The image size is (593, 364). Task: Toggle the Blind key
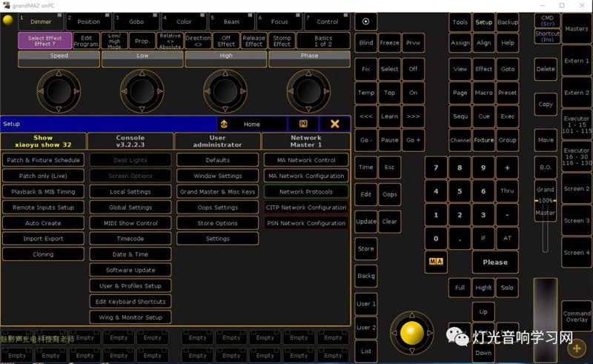point(365,43)
